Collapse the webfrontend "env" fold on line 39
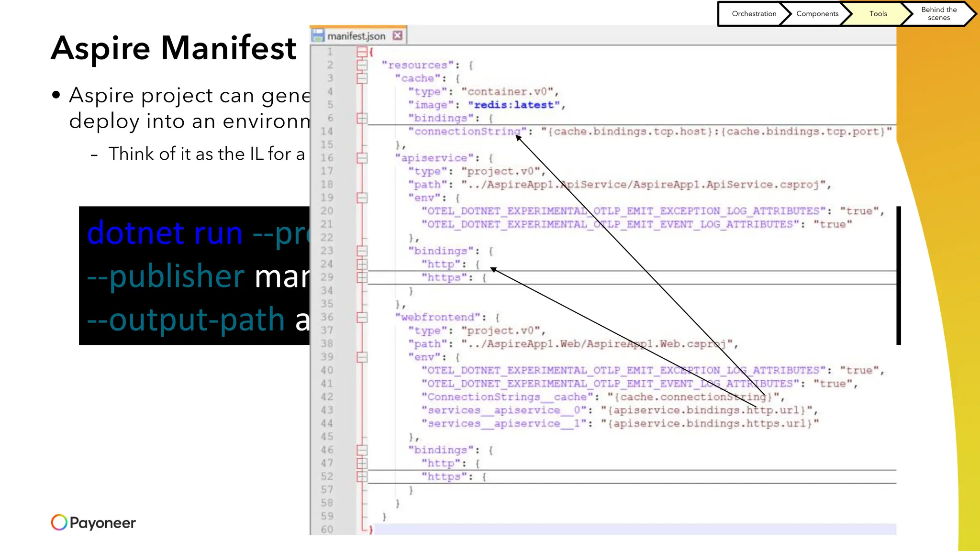The width and height of the screenshot is (980, 551). click(362, 357)
